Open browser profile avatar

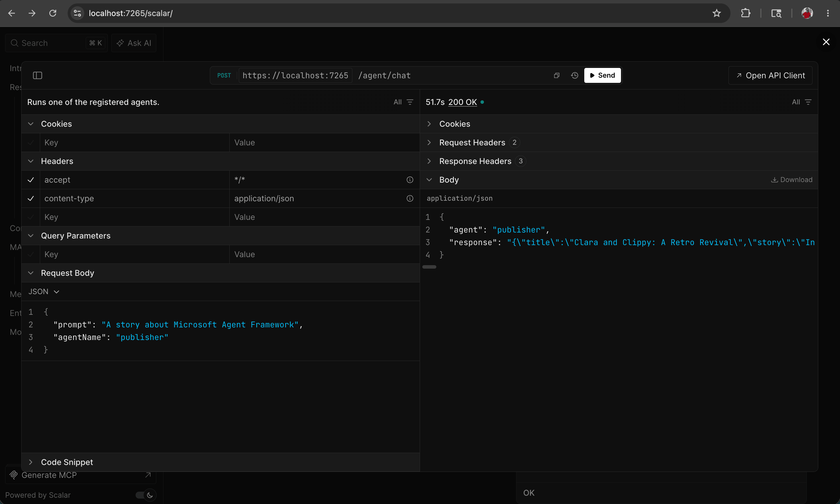click(x=807, y=13)
